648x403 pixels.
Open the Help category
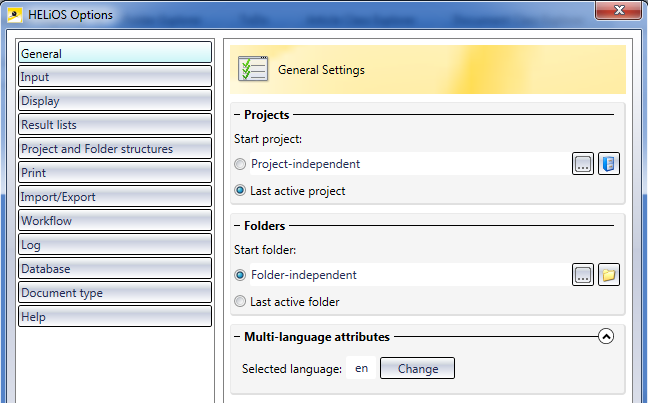[x=115, y=316]
